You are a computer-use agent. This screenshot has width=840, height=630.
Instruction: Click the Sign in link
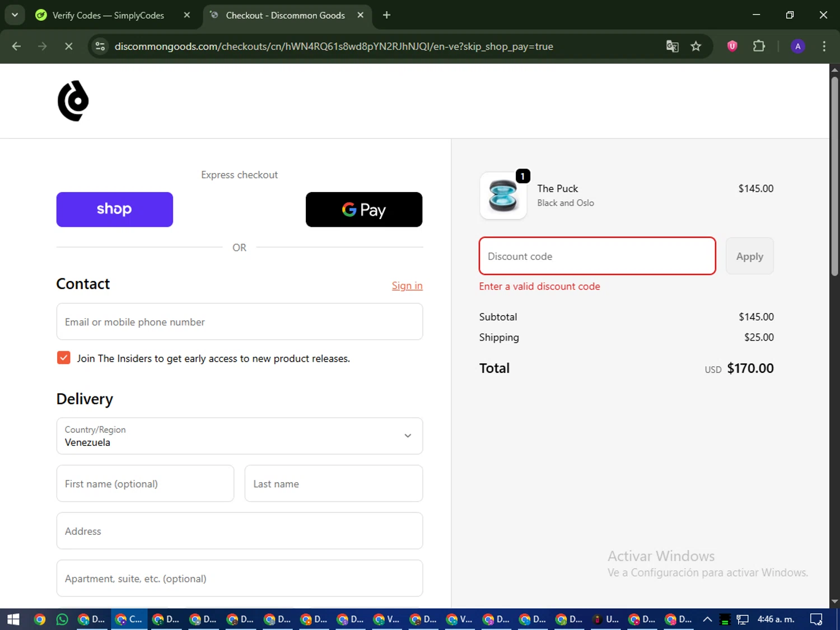click(x=407, y=286)
